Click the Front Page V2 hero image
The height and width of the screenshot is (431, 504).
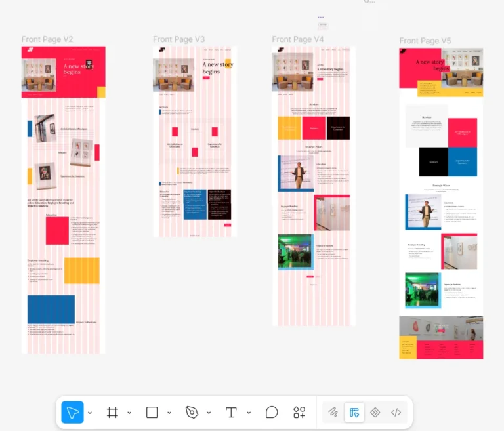(39, 75)
